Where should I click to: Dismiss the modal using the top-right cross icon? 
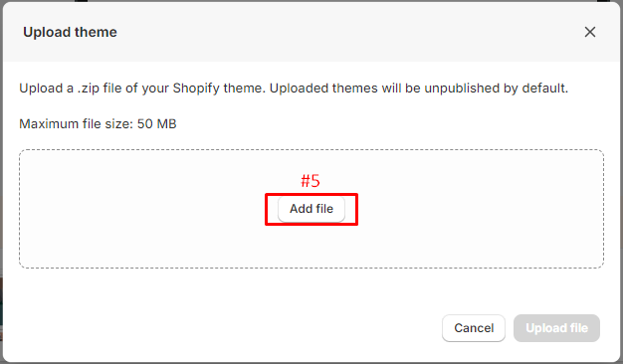tap(590, 32)
